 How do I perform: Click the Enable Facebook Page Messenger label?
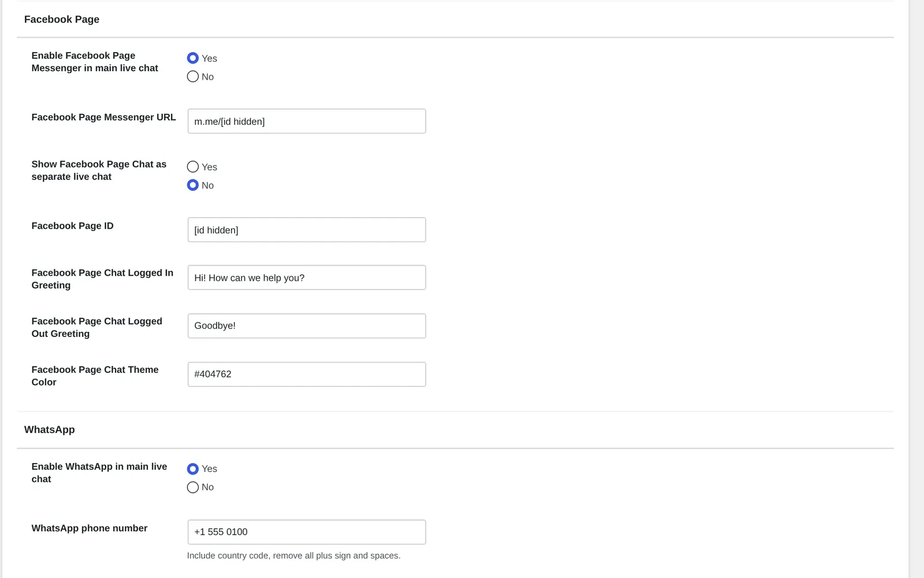[x=95, y=62]
